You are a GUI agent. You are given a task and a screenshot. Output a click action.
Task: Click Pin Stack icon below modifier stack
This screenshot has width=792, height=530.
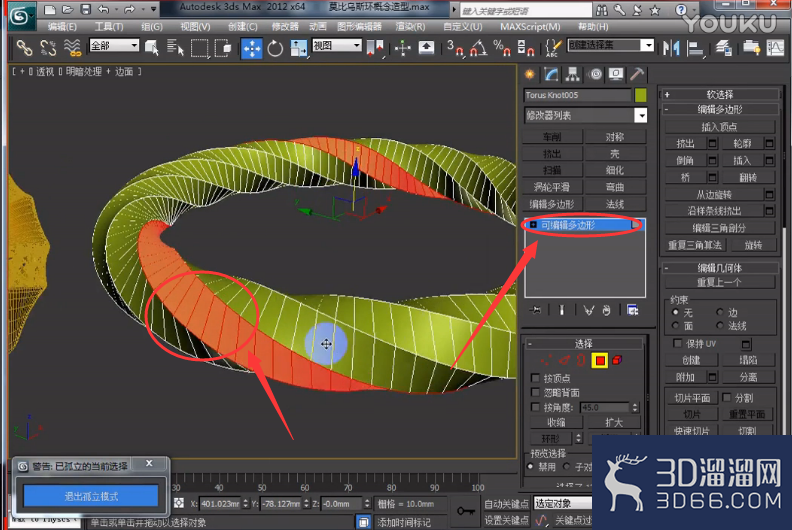(x=536, y=310)
